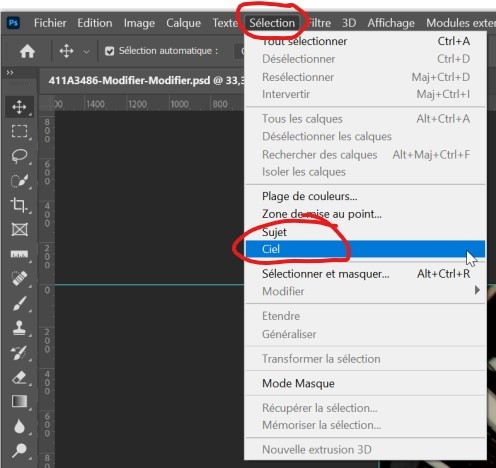
Task: Select the Quick Selection brush tool
Action: coord(19,181)
